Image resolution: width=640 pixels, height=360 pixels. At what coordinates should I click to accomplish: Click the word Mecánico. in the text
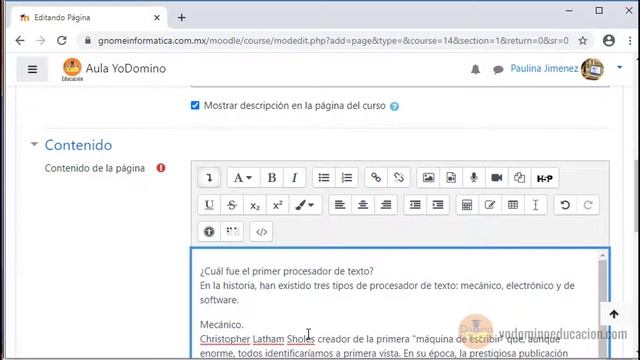(221, 324)
